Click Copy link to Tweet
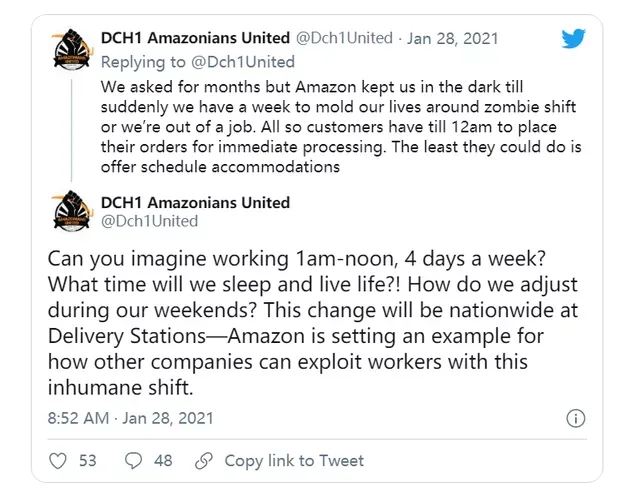Viewport: 640px width, 497px height. click(294, 461)
